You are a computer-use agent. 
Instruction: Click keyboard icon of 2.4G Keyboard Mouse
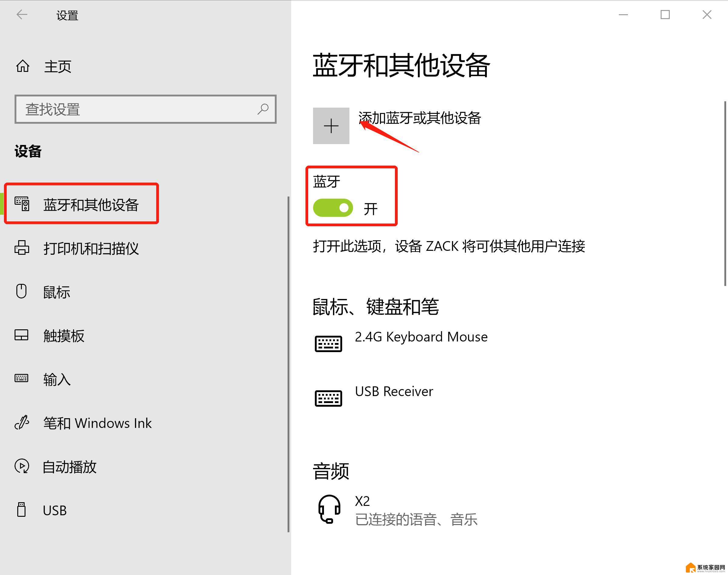(x=328, y=344)
